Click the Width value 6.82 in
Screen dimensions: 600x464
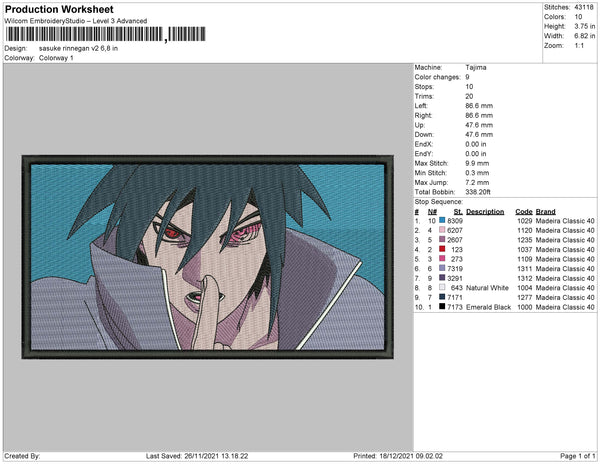click(x=585, y=36)
